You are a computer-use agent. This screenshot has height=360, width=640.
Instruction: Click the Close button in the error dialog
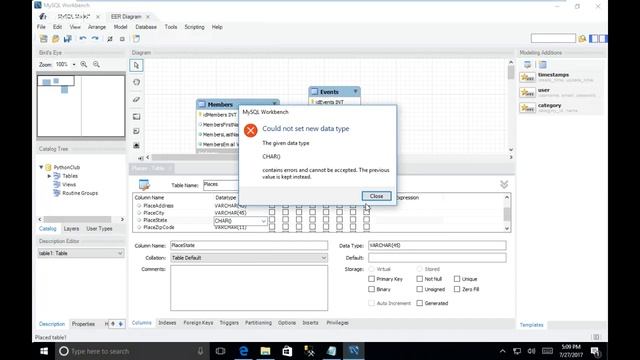[376, 196]
